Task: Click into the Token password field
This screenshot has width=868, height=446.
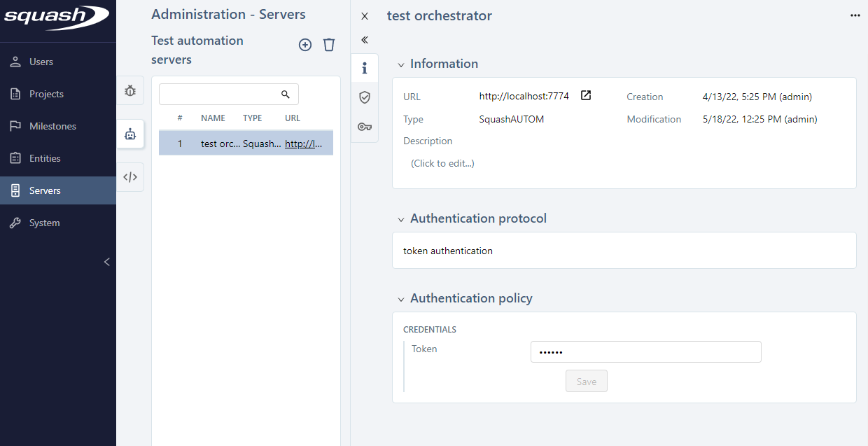Action: pos(645,352)
